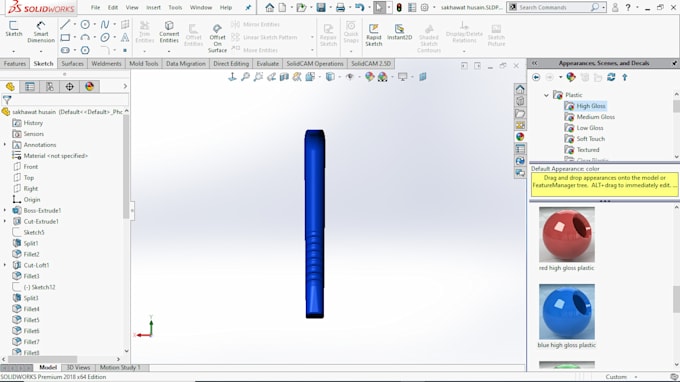Open the Options gear icon

click(425, 7)
